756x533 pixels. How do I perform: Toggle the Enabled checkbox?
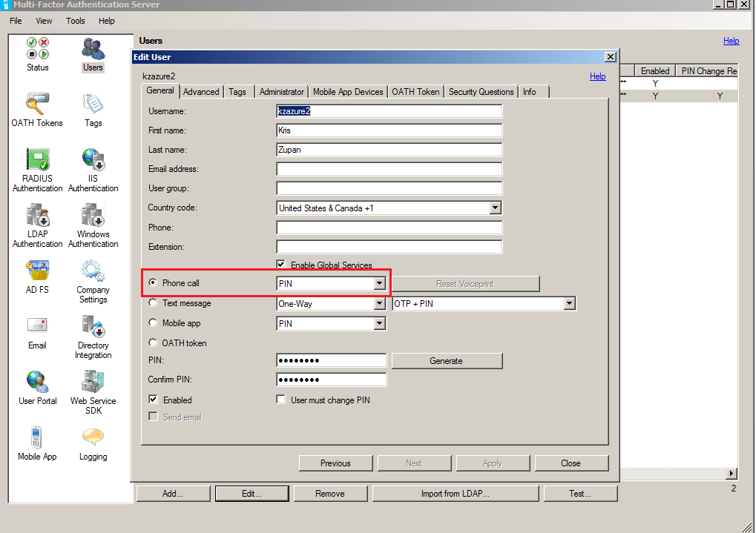point(153,399)
